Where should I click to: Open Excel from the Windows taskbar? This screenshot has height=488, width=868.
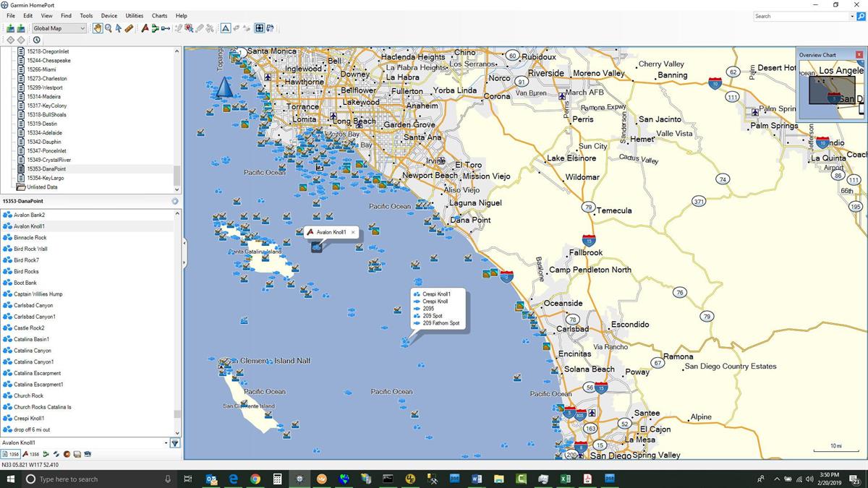566,479
